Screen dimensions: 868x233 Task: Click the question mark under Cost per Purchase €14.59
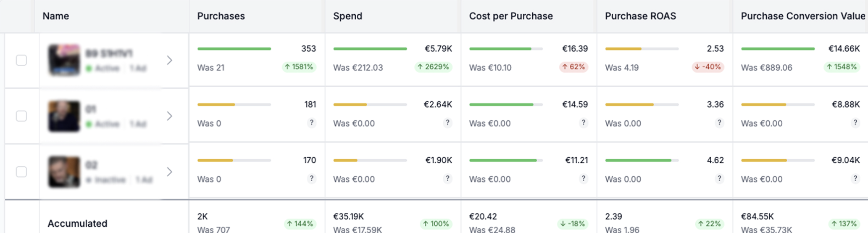(x=583, y=123)
